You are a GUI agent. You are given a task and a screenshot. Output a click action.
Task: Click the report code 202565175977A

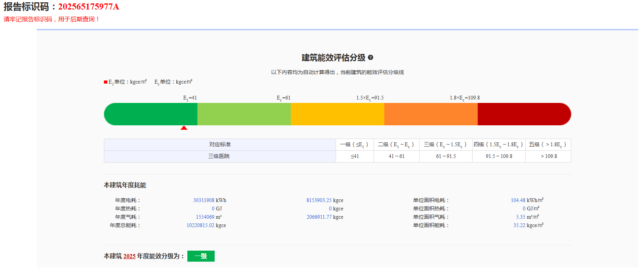(x=89, y=6)
